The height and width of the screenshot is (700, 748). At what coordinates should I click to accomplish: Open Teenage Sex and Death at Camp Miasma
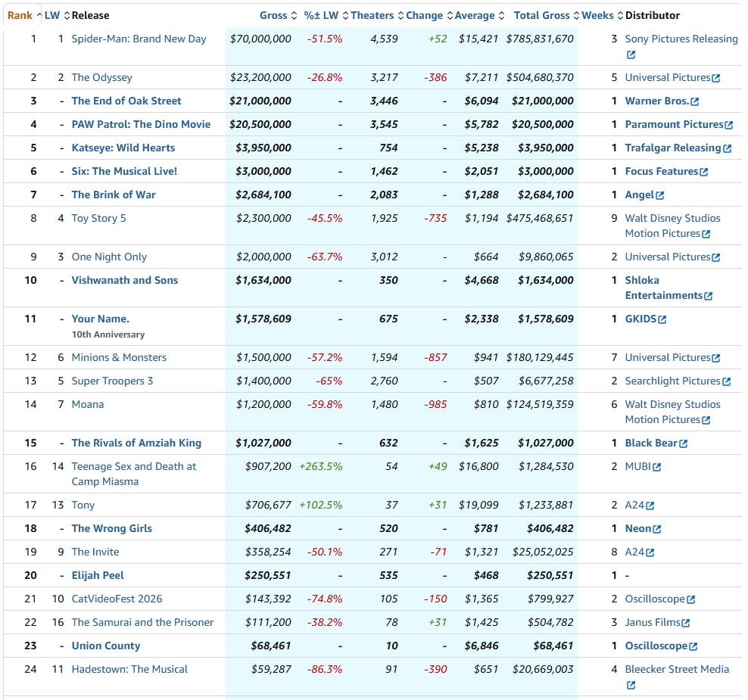133,474
